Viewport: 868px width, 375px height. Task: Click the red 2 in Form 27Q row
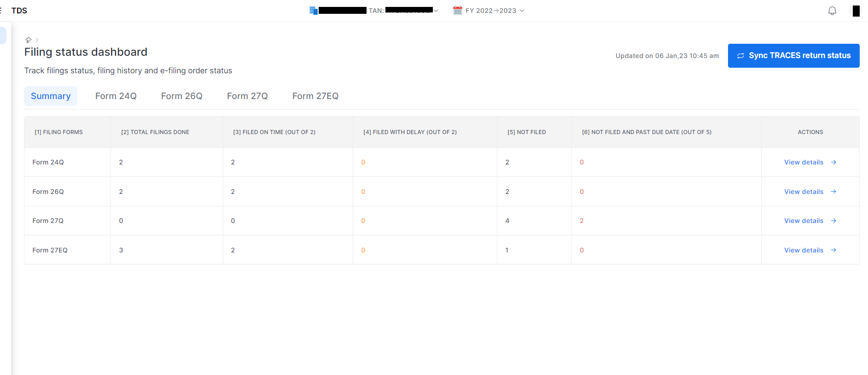coord(582,221)
